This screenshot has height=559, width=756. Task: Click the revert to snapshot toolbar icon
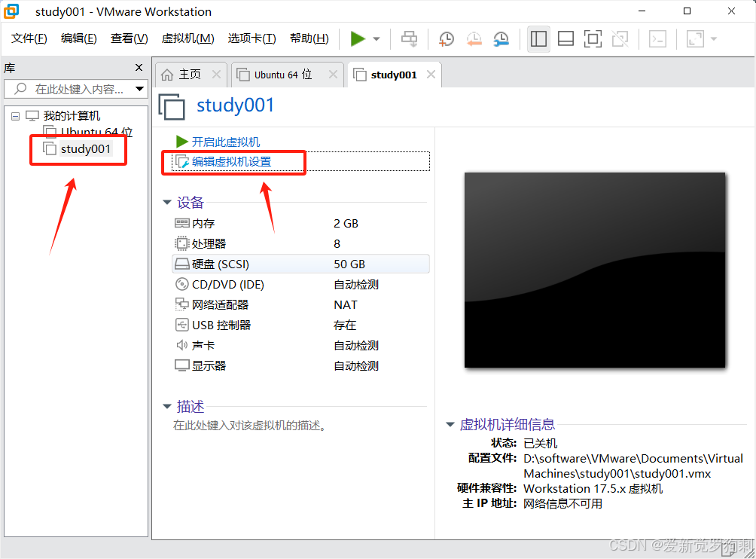(474, 39)
